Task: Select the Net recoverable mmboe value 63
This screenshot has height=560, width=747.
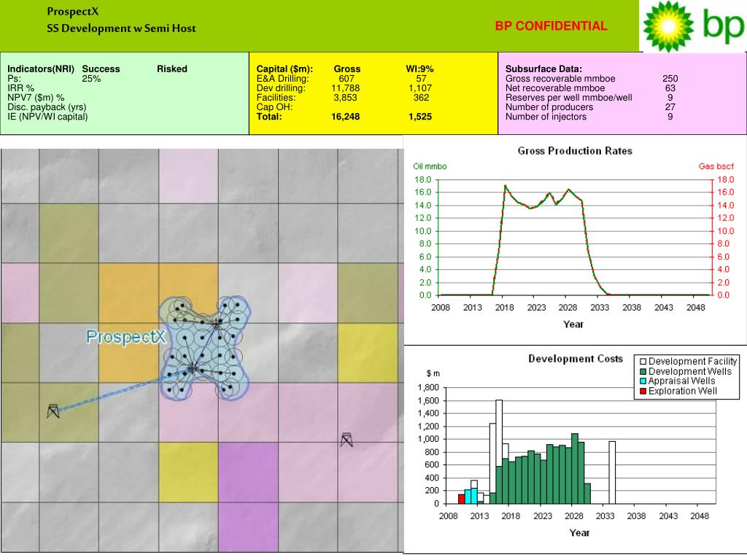Action: (x=670, y=88)
